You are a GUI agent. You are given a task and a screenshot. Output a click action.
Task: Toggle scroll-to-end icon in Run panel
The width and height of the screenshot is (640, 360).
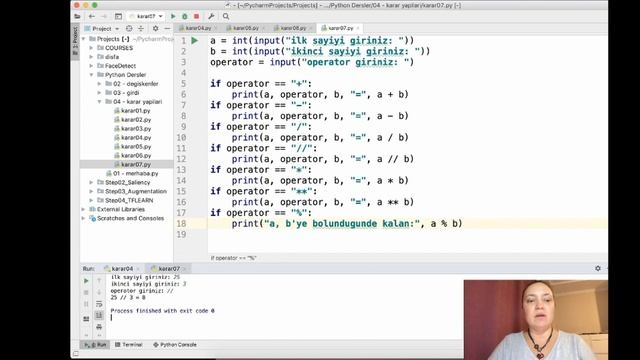click(x=99, y=315)
